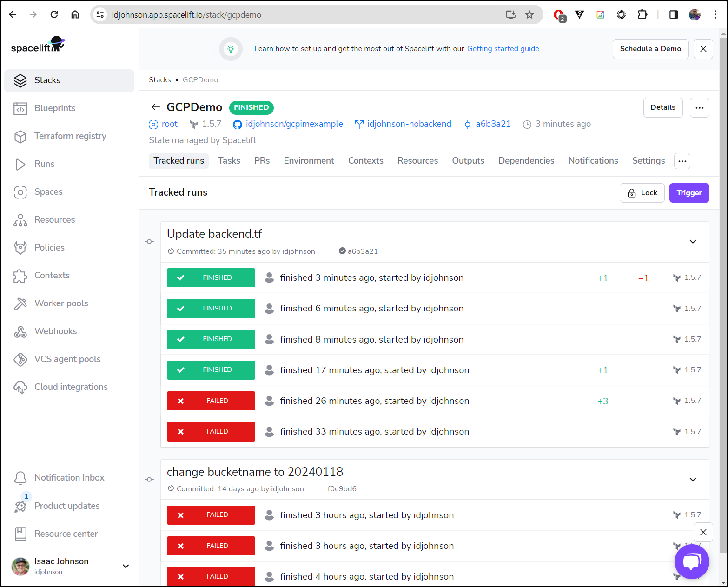The width and height of the screenshot is (728, 587).
Task: Switch to the PRs tab
Action: [262, 161]
